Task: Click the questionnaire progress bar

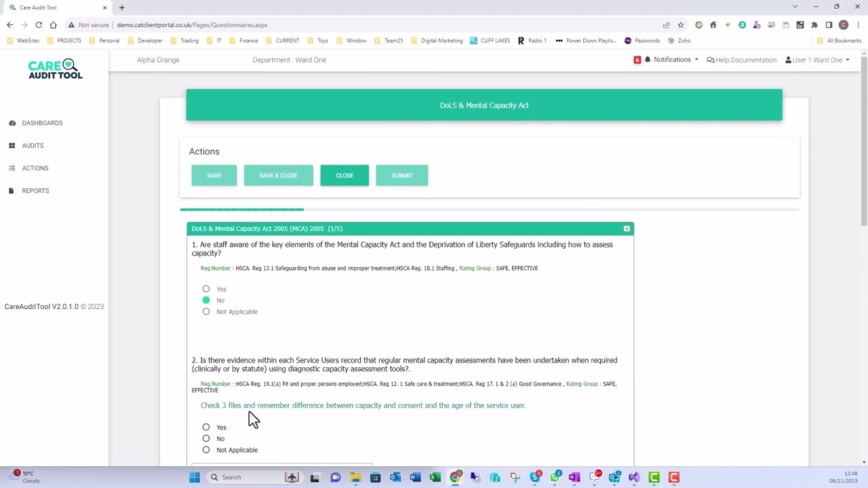Action: [x=490, y=209]
